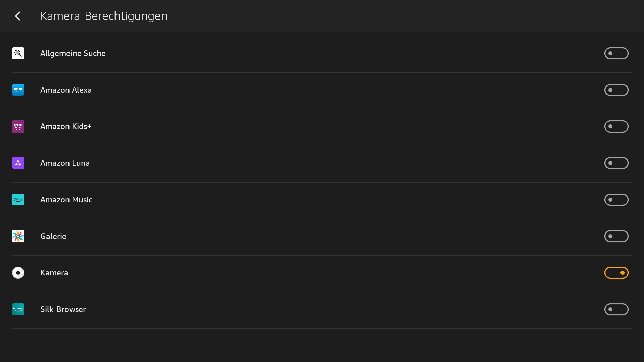644x362 pixels.
Task: Click the Kamera shutter icon
Action: 18,273
